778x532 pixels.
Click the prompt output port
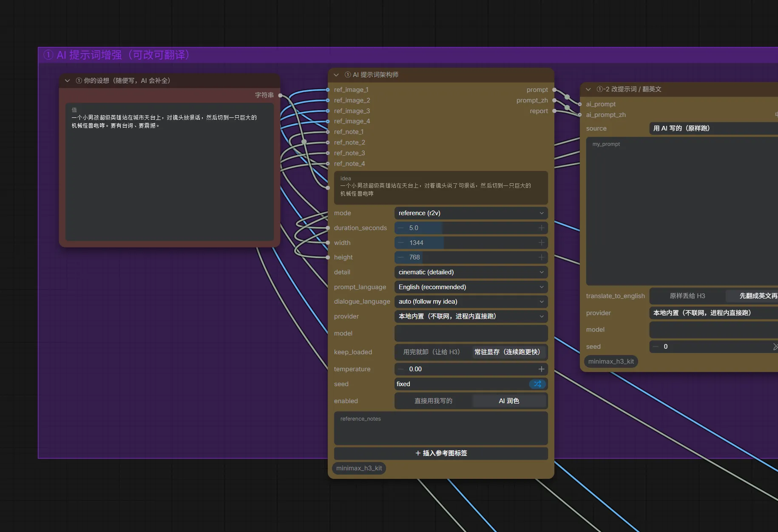554,90
